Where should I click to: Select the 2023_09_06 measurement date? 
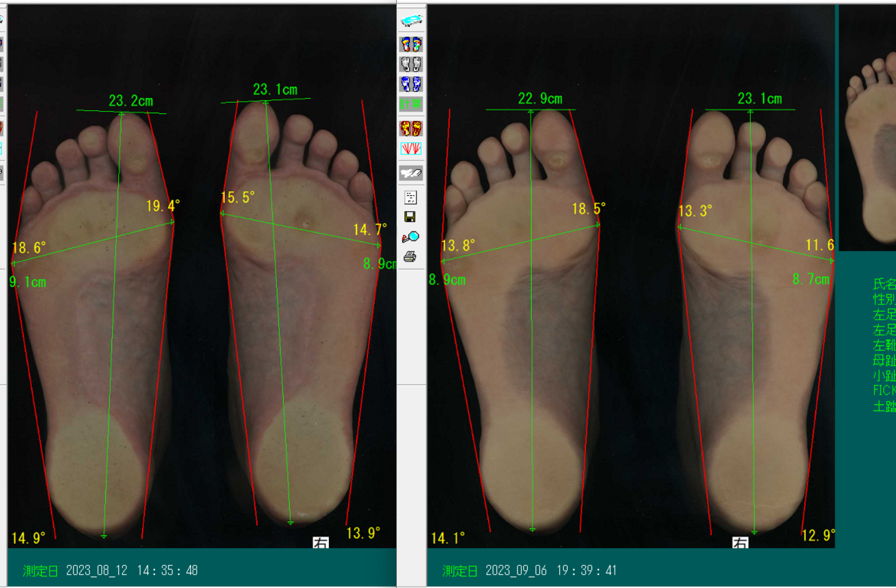(x=516, y=571)
